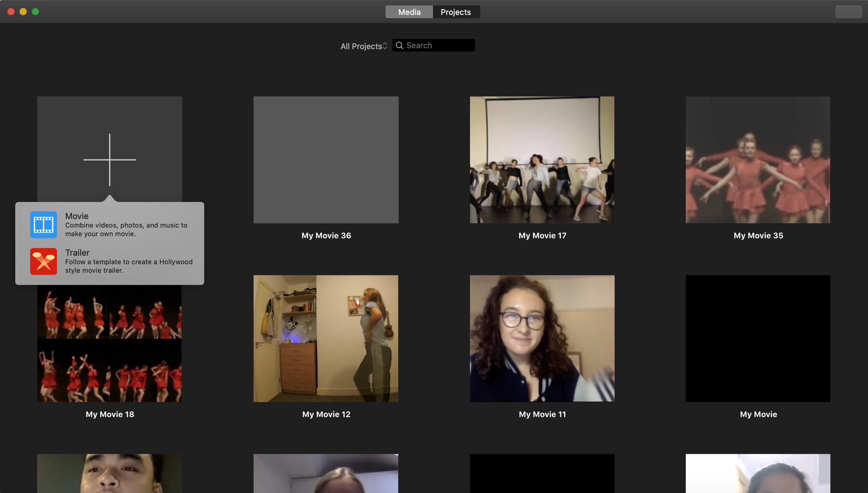Image resolution: width=868 pixels, height=493 pixels.
Task: Open the black My Movie thumbnail
Action: tap(758, 338)
